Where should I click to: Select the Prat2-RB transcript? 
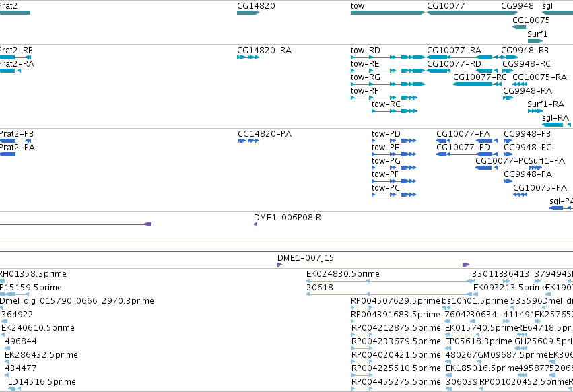pos(15,57)
